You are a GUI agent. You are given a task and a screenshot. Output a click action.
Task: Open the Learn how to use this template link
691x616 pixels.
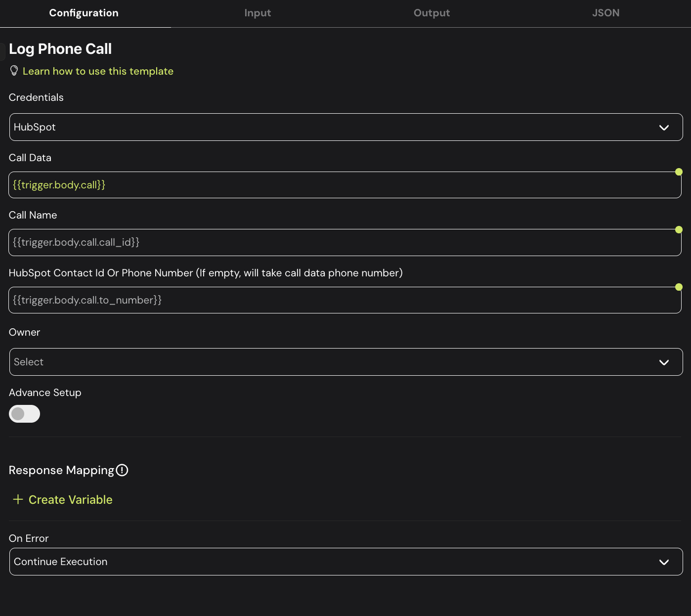(x=98, y=71)
